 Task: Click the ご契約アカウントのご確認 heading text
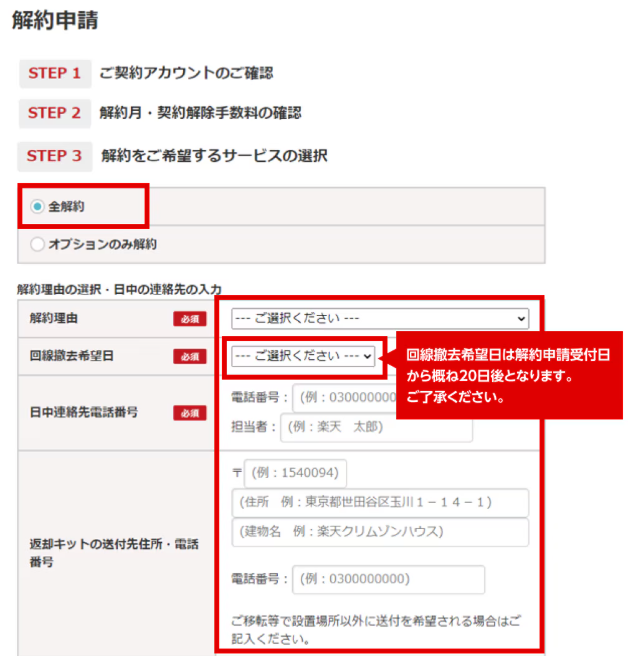(186, 73)
